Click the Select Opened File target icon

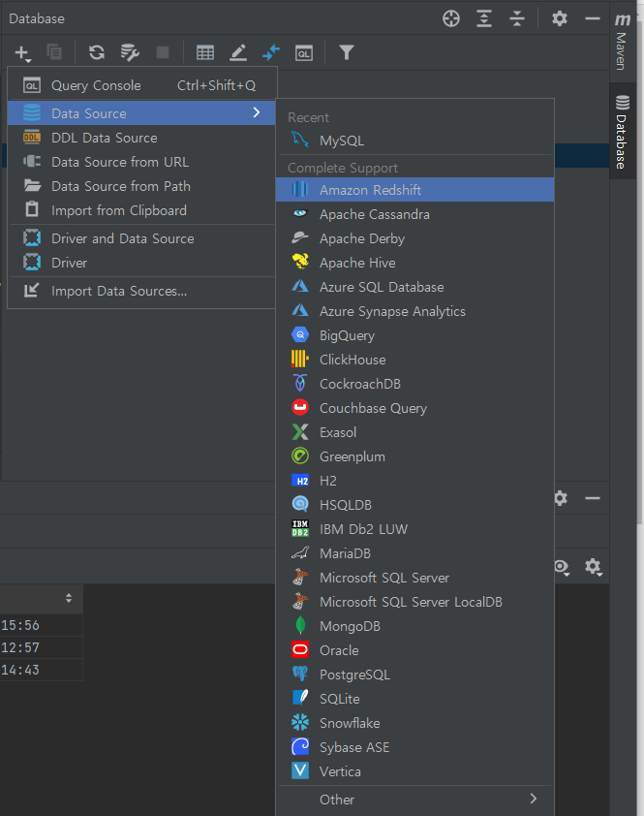click(x=451, y=18)
